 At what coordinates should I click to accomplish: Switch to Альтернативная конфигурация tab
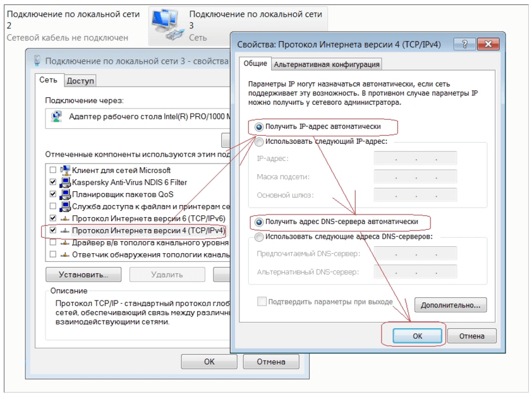click(x=326, y=64)
